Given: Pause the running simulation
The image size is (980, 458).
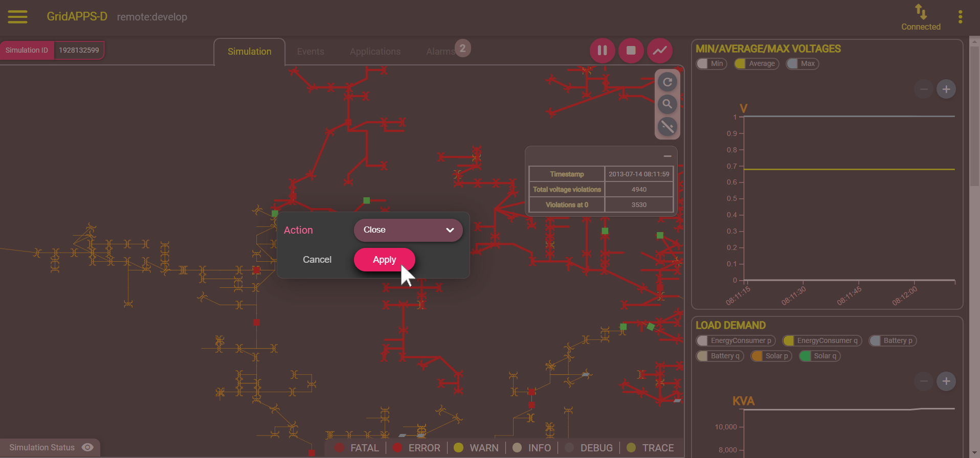Looking at the screenshot, I should 603,51.
